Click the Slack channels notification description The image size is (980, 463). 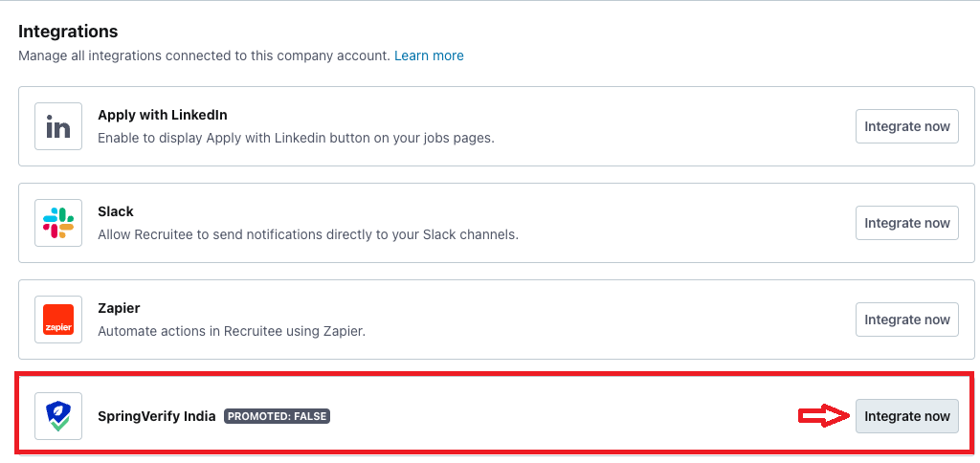(308, 235)
